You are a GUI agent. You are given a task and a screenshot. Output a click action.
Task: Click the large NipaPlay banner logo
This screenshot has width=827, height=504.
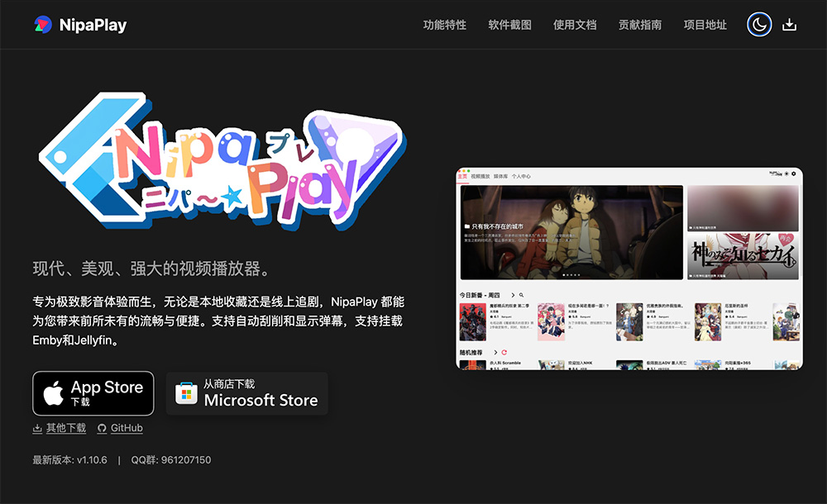(x=222, y=162)
